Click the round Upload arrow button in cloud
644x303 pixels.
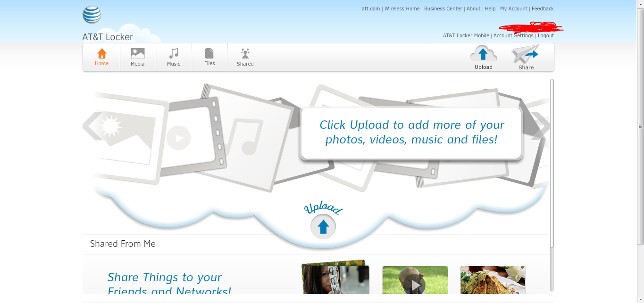point(323,227)
